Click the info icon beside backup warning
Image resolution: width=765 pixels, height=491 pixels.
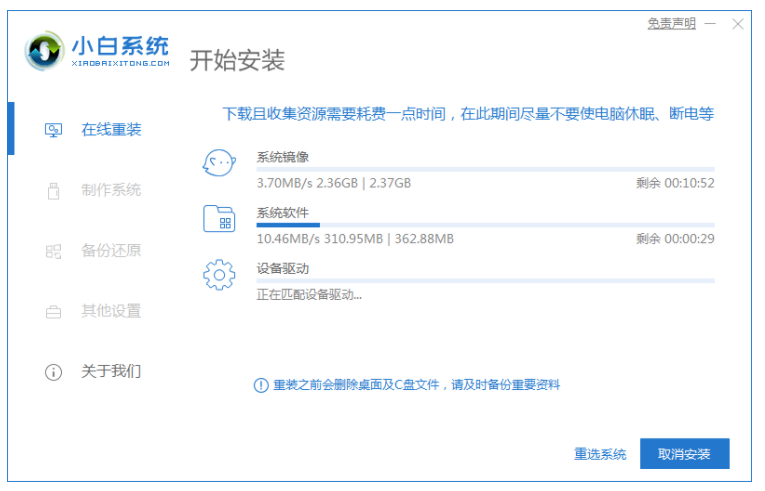click(261, 385)
